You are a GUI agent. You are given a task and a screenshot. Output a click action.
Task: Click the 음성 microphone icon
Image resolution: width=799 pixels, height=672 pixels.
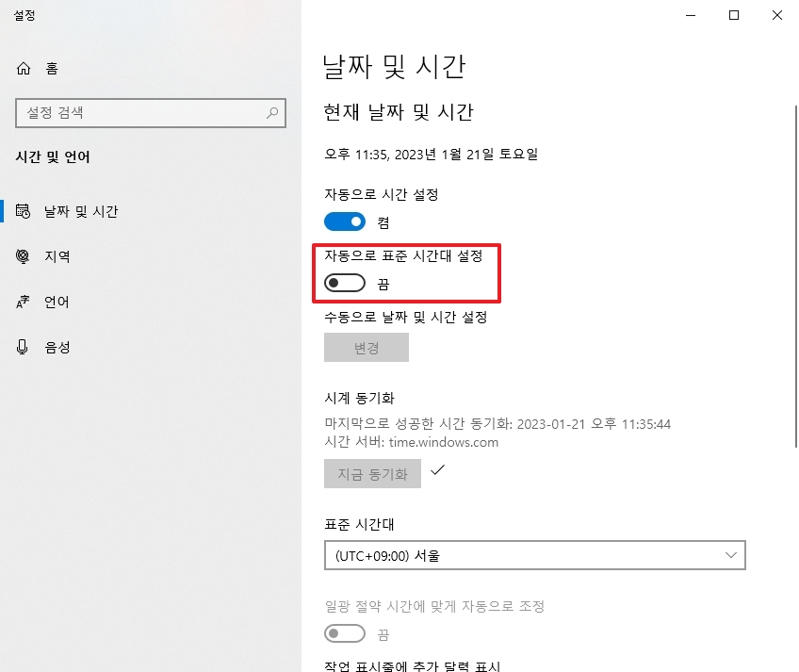click(23, 347)
